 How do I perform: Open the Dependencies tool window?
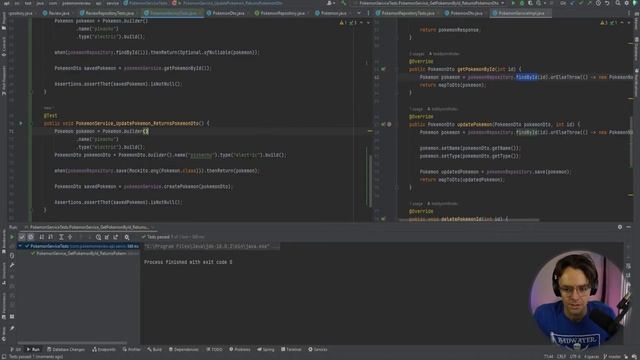click(x=184, y=349)
